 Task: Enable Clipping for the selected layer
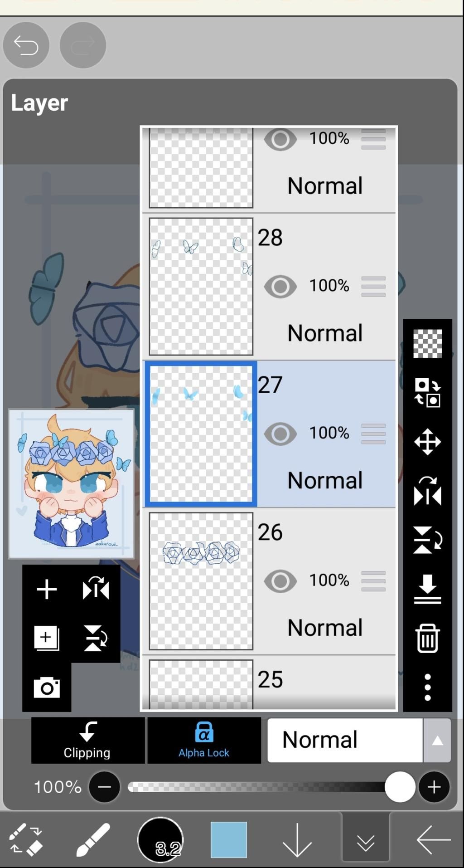[87, 740]
